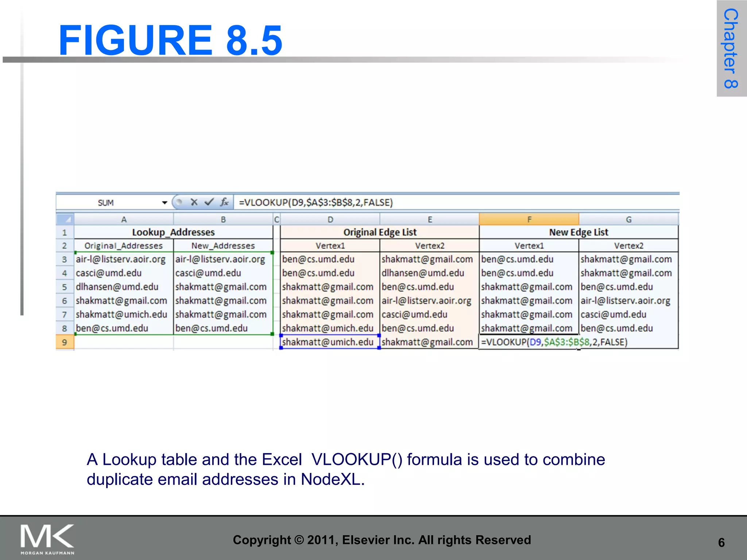This screenshot has height=560, width=747.
Task: Select cell A4 casci@umd.edu
Action: click(124, 273)
